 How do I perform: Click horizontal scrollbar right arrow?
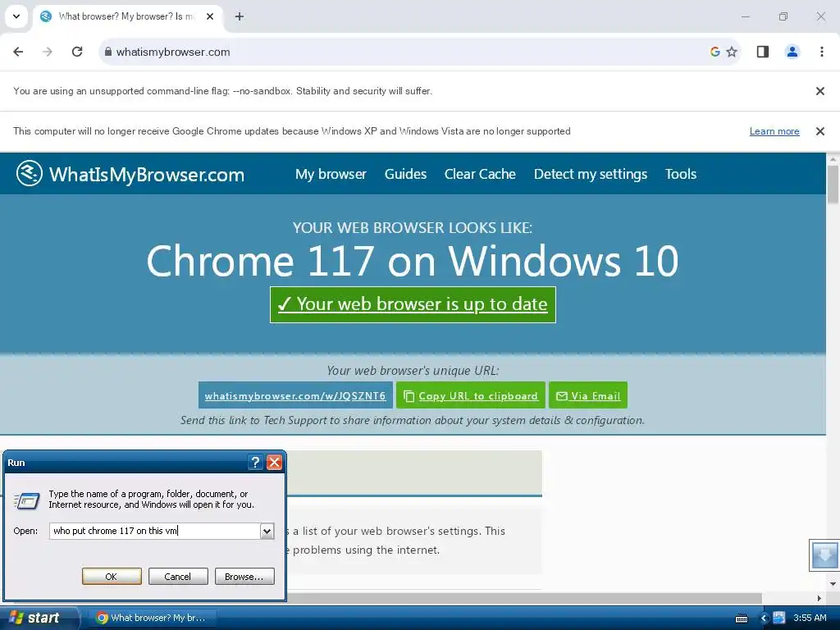click(x=819, y=598)
